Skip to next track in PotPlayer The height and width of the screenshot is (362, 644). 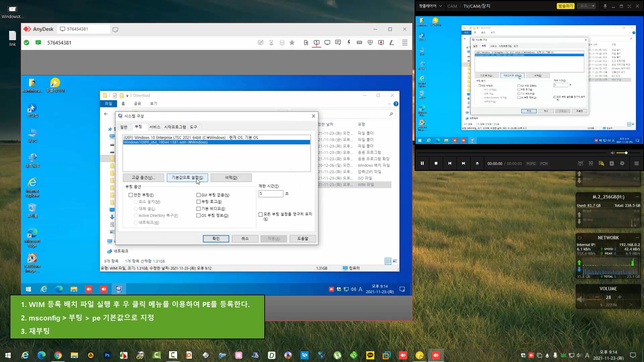click(x=464, y=164)
